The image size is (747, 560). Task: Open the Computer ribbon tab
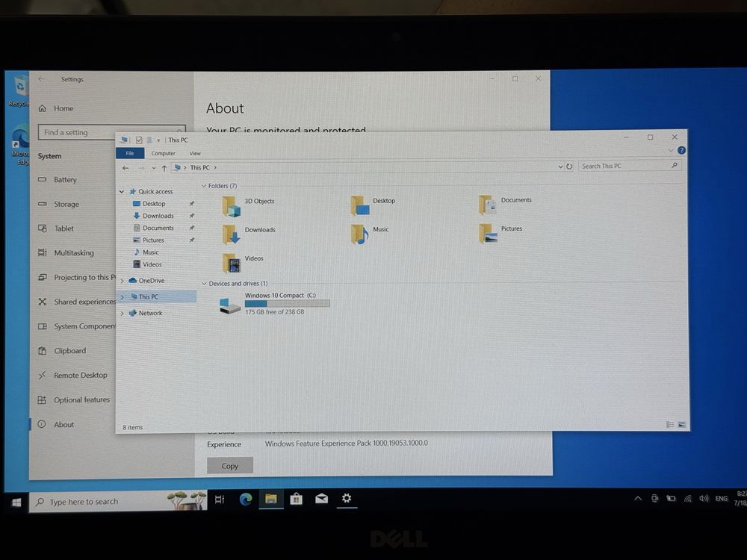pyautogui.click(x=164, y=153)
